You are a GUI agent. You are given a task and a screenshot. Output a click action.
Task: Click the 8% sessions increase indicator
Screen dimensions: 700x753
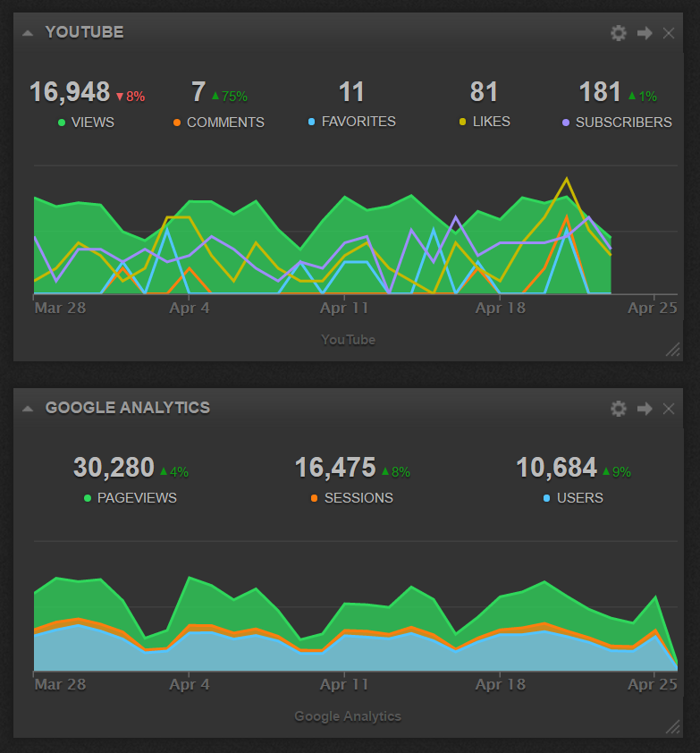(x=396, y=472)
